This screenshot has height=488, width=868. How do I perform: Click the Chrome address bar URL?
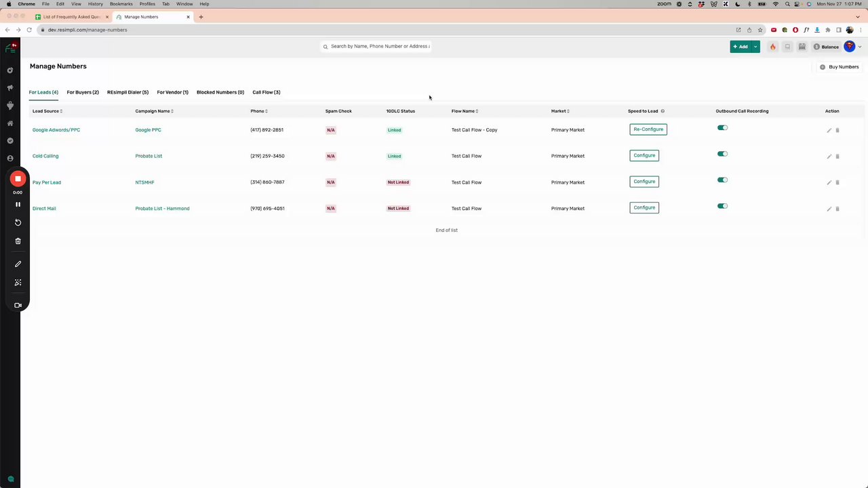pyautogui.click(x=87, y=30)
